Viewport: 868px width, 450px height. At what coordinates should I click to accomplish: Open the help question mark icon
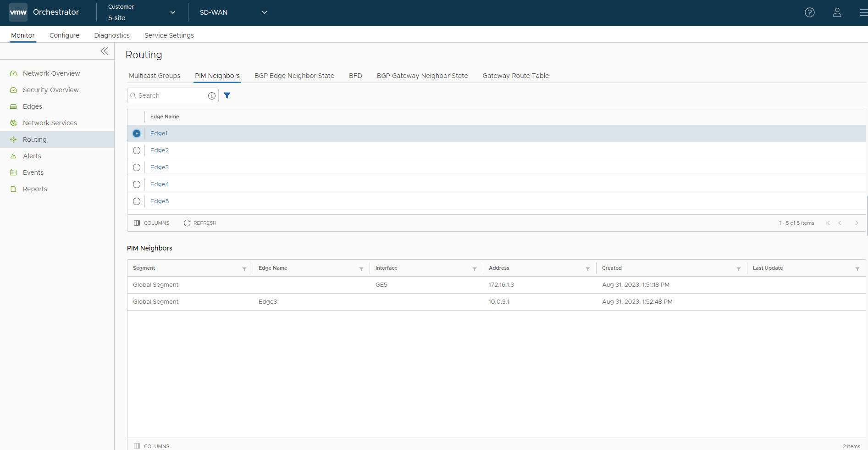click(x=810, y=12)
